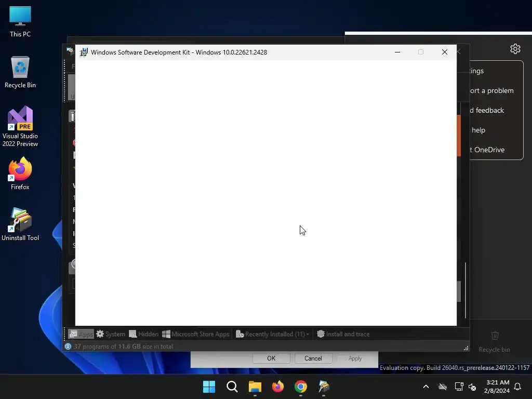Screen dimensions: 532x399
Task: Click the Windows SDK title bar icon
Action: 84,52
